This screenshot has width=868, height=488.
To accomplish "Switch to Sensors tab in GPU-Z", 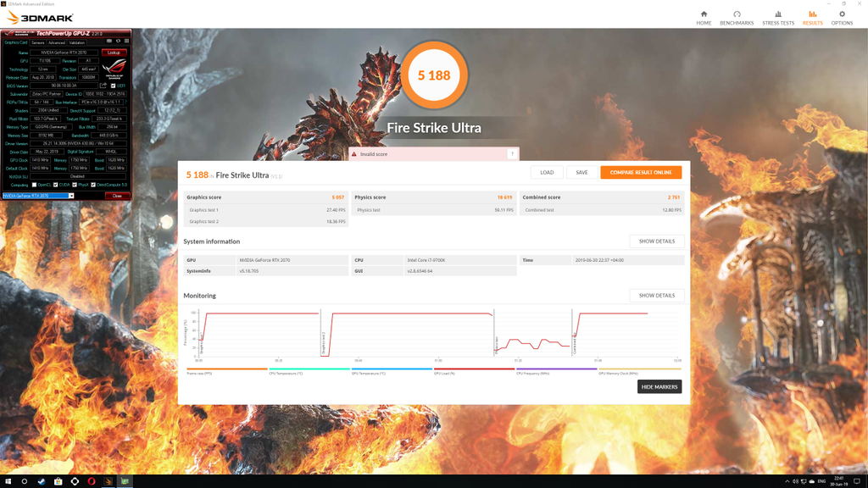I will click(37, 42).
